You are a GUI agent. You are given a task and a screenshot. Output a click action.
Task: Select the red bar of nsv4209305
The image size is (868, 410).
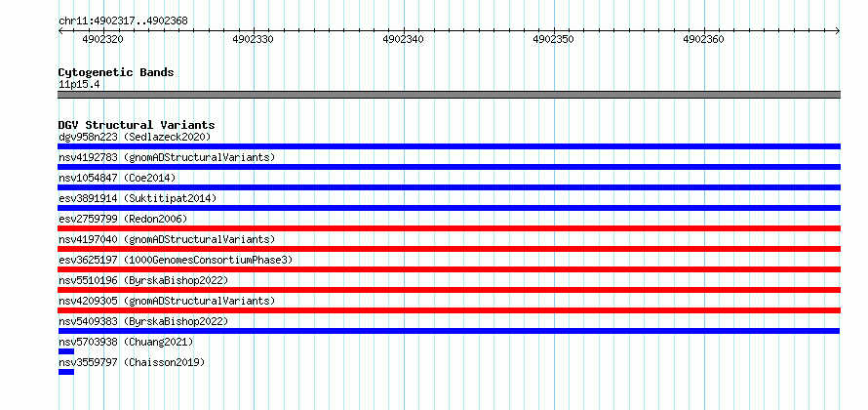point(449,310)
